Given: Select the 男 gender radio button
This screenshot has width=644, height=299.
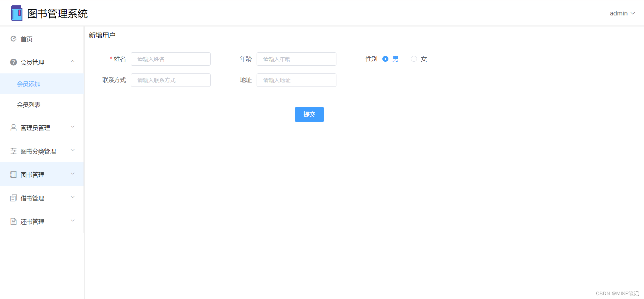Looking at the screenshot, I should [385, 59].
